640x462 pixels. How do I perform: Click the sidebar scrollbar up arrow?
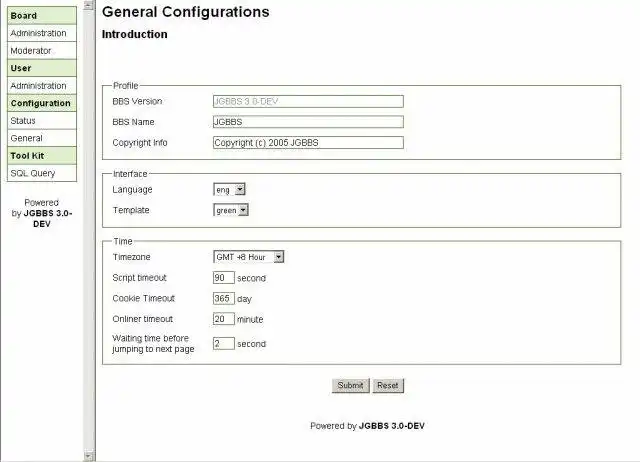pos(89,6)
